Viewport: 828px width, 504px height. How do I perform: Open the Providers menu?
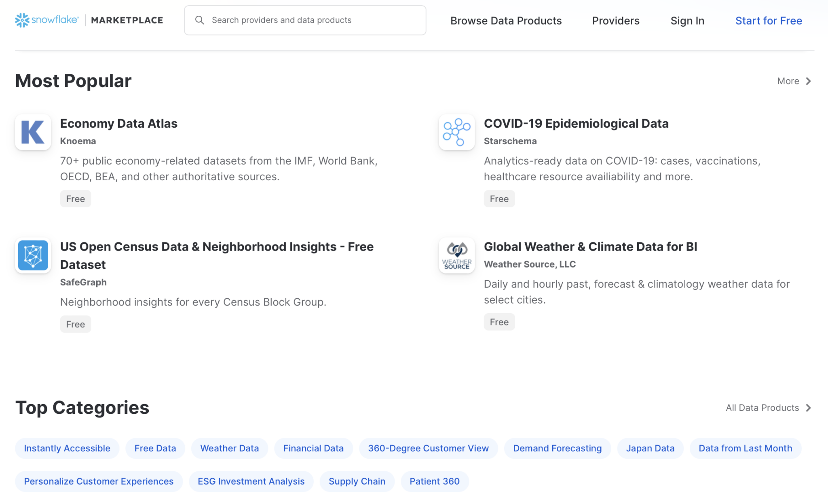[615, 20]
